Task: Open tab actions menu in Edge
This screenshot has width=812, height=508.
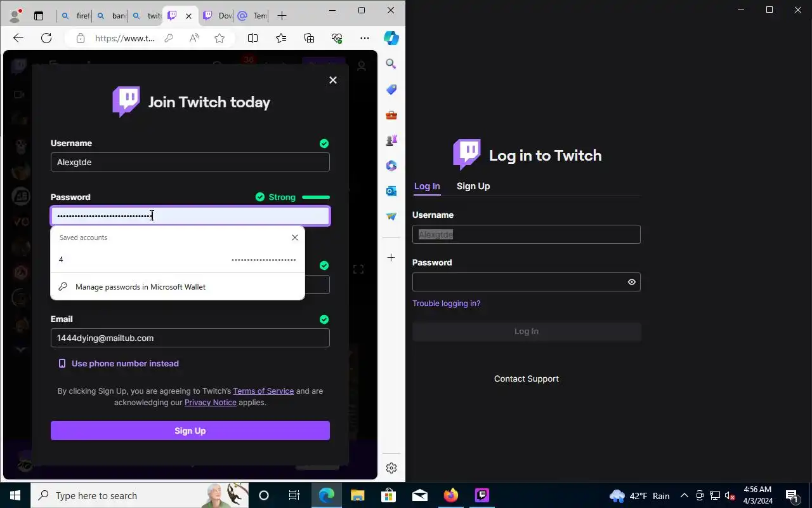Action: coord(39,16)
